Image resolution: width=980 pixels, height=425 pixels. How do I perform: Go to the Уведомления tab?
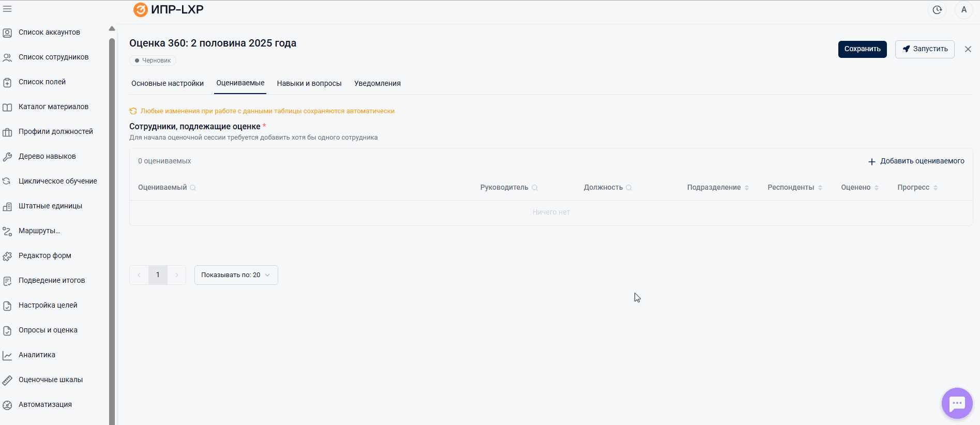click(378, 83)
